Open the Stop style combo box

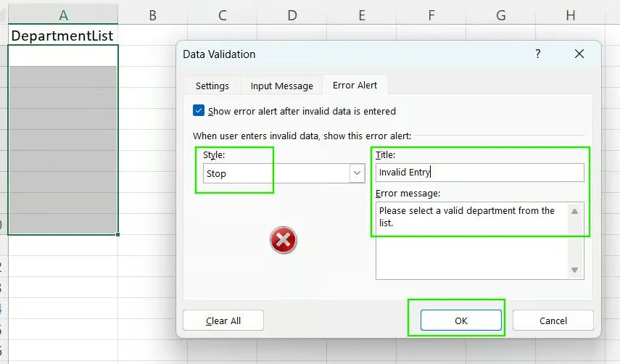pos(284,173)
